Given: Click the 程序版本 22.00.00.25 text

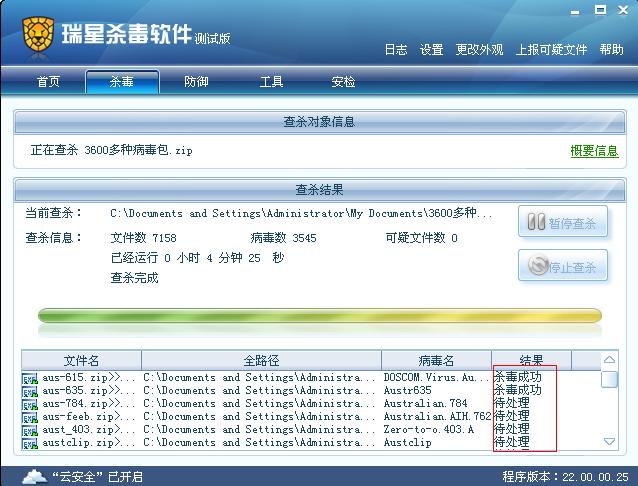Looking at the screenshot, I should point(566,477).
